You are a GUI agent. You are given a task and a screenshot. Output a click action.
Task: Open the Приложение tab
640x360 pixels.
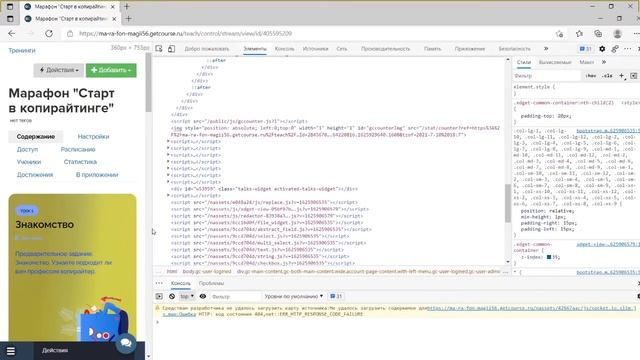[x=470, y=49]
